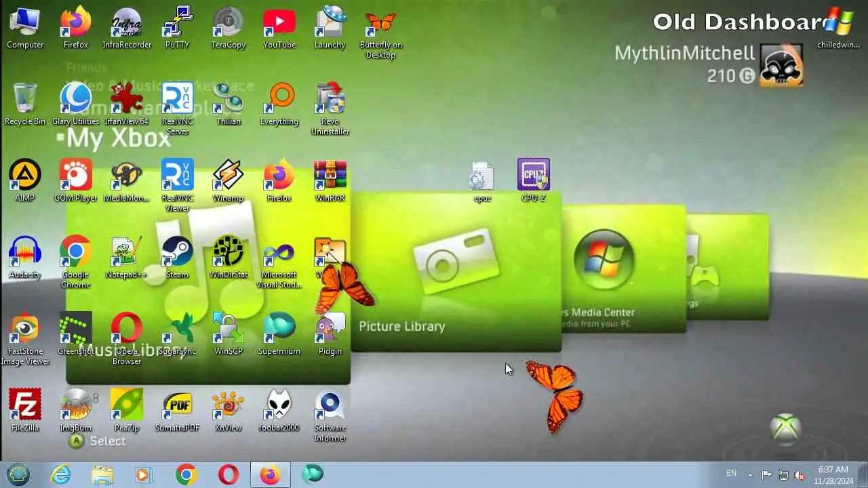Open the RealVNC Viewer shortcut
Screen dimensions: 868x488
pyautogui.click(x=177, y=186)
